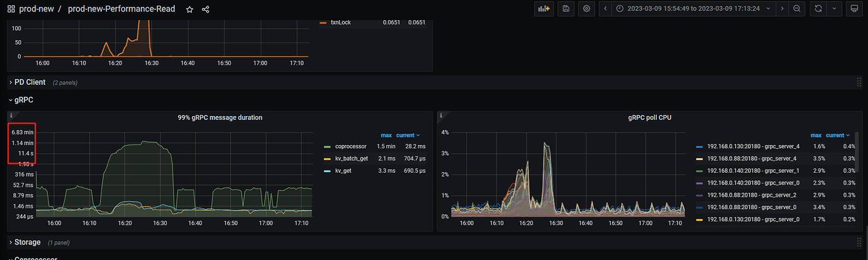Cycle view mode with the monitor icon

pos(854,9)
